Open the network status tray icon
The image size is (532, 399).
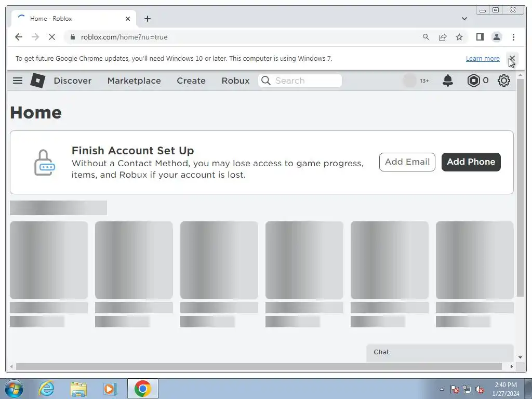[x=467, y=389]
